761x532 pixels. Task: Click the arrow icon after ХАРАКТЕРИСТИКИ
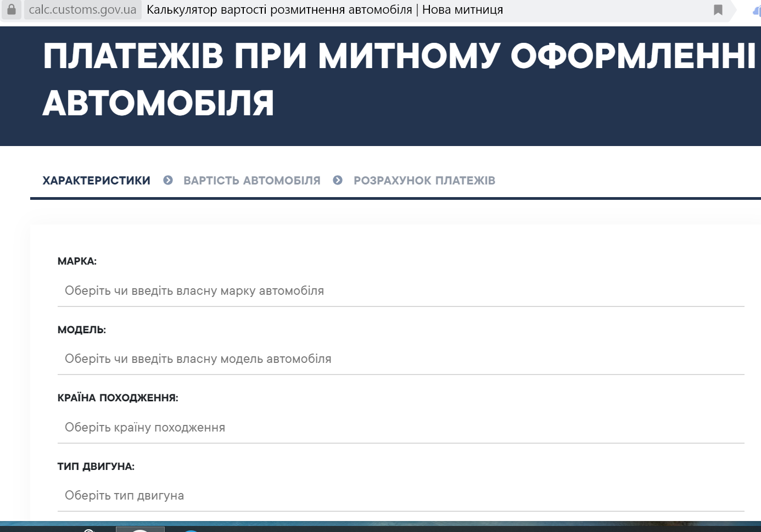(x=168, y=180)
